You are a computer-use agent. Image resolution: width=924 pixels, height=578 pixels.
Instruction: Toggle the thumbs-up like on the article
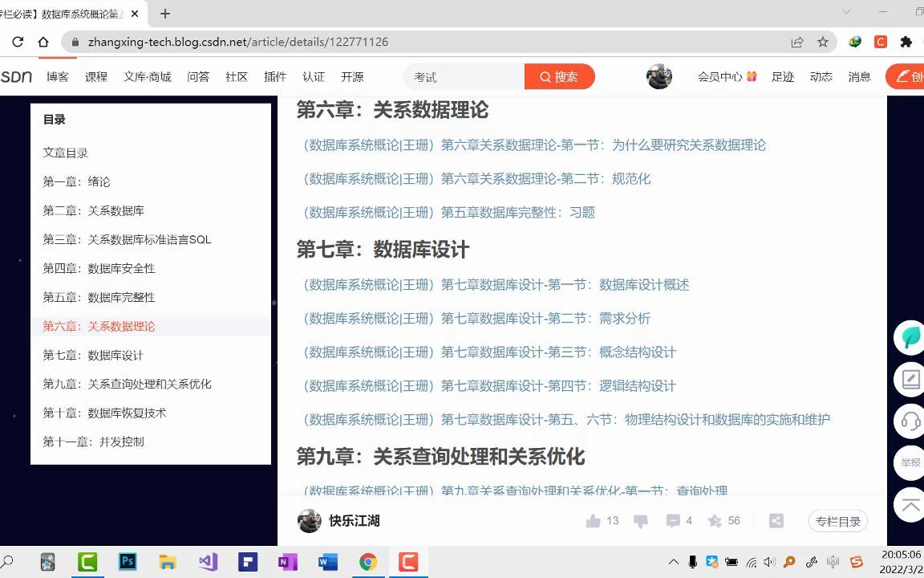(x=595, y=520)
